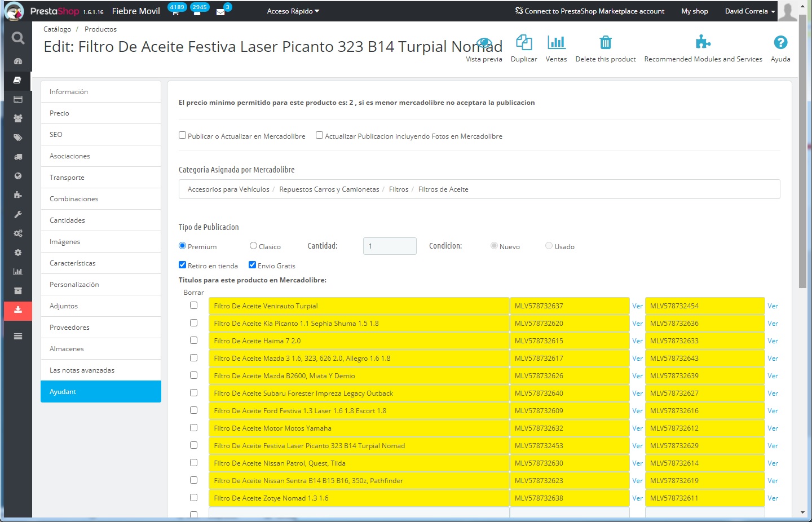812x522 pixels.
Task: Open the Ayuda help icon
Action: pos(780,43)
